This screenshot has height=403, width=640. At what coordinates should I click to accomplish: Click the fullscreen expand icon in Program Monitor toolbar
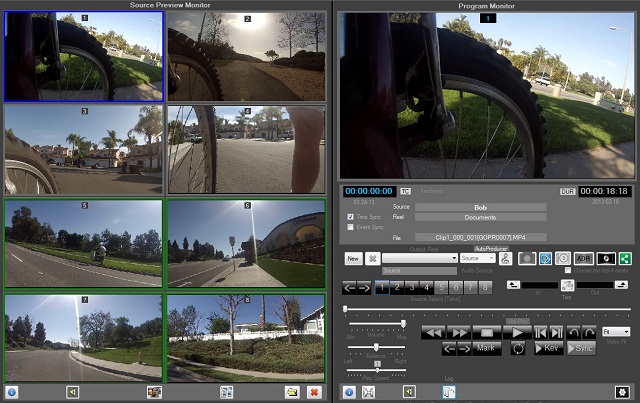coord(368,392)
